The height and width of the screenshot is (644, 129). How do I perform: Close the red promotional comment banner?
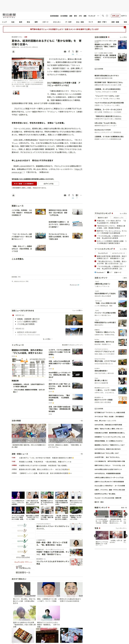tap(125, 27)
